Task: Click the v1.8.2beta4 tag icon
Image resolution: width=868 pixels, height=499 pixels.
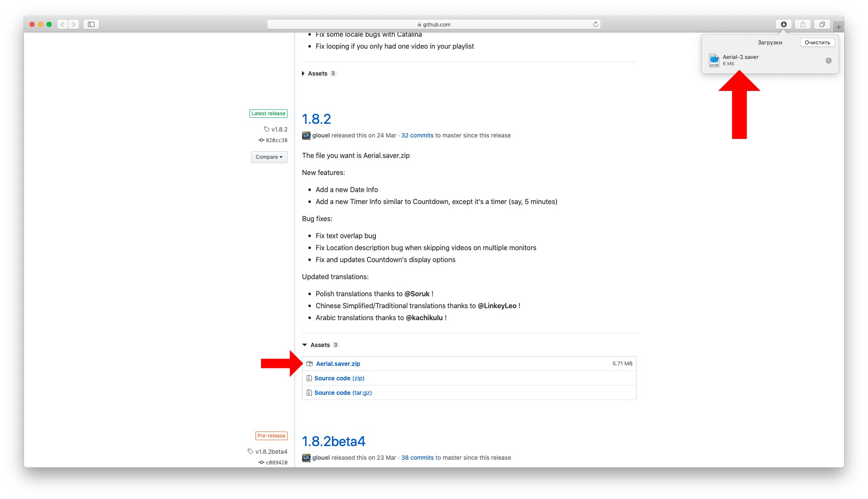Action: (x=250, y=451)
